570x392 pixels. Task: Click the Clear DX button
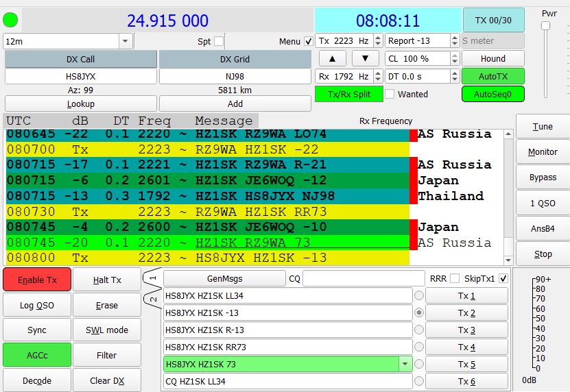point(107,380)
